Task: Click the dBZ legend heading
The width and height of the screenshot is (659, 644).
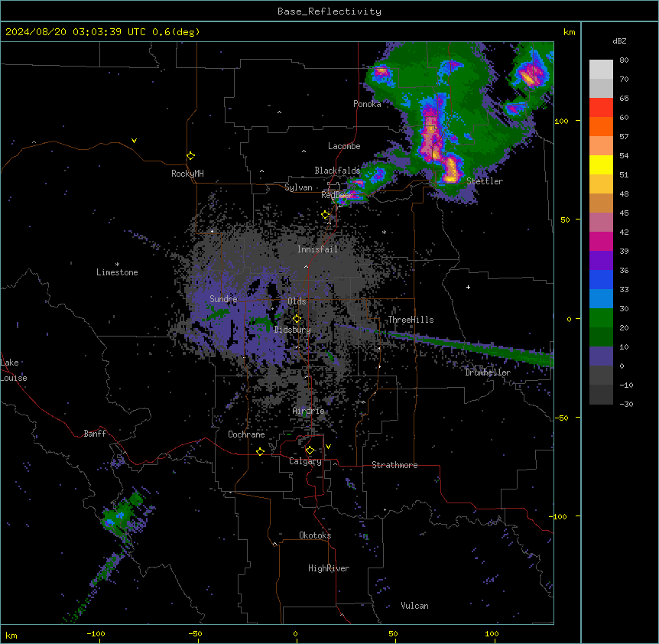Action: (619, 41)
